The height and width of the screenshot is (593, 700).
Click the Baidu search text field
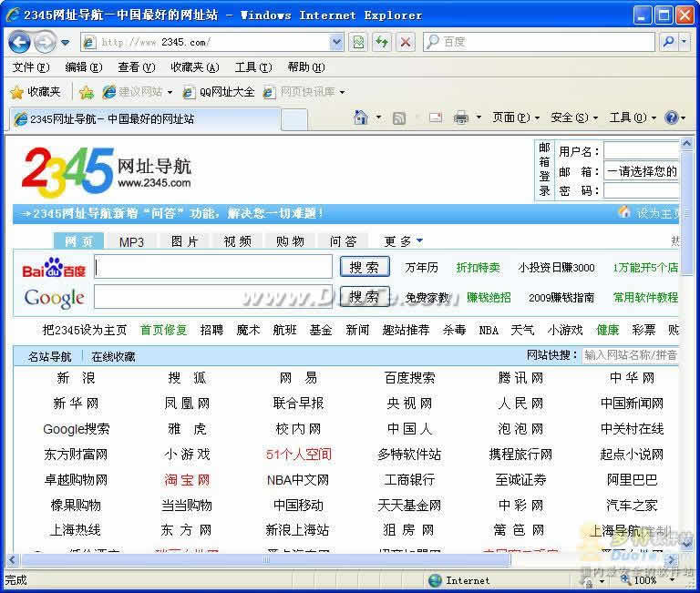coord(213,267)
